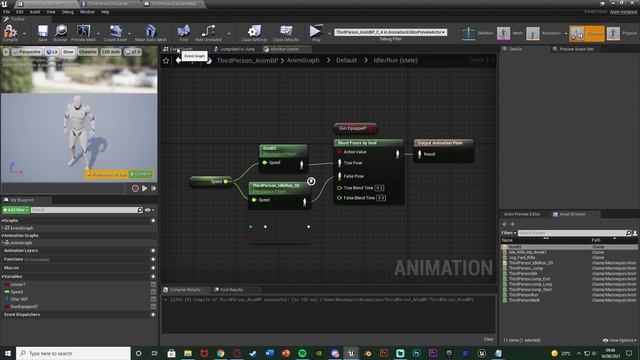Viewport: 640px width, 360px height.
Task: Add new variable with plus icon
Action: click(153, 276)
